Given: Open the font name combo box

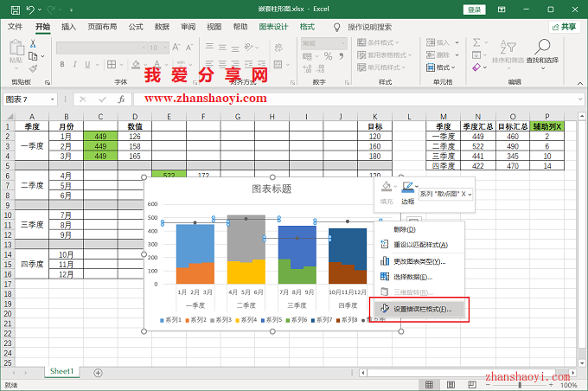Looking at the screenshot, I should [x=101, y=48].
